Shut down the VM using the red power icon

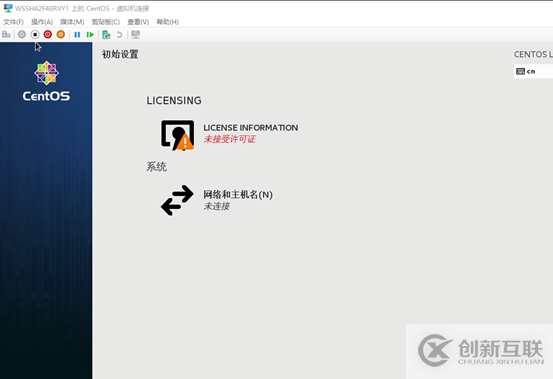click(x=48, y=35)
